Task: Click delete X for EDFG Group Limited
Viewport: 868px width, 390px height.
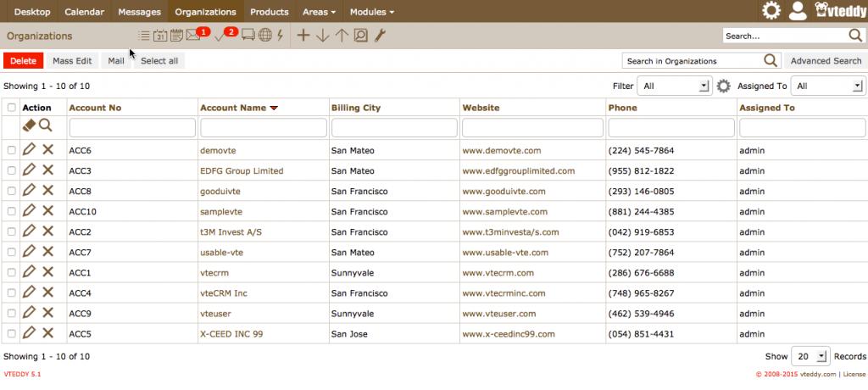Action: pyautogui.click(x=48, y=170)
